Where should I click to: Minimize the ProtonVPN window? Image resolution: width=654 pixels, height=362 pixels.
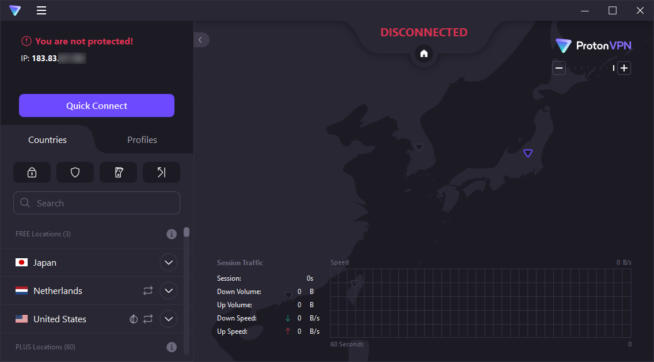click(585, 10)
